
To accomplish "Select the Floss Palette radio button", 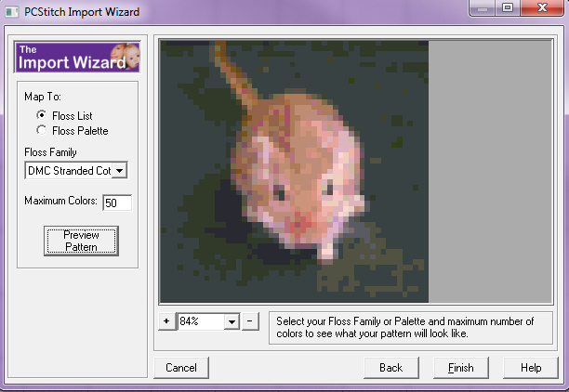I will [x=42, y=130].
